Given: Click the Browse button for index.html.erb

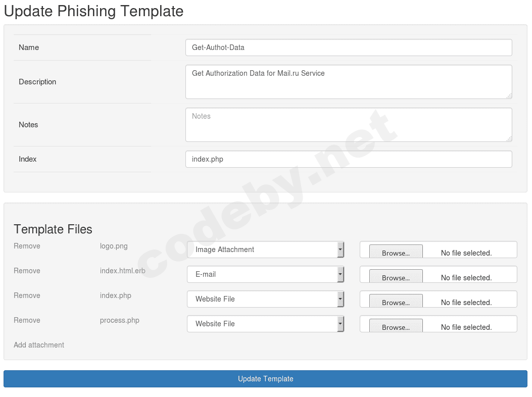Looking at the screenshot, I should coord(396,278).
